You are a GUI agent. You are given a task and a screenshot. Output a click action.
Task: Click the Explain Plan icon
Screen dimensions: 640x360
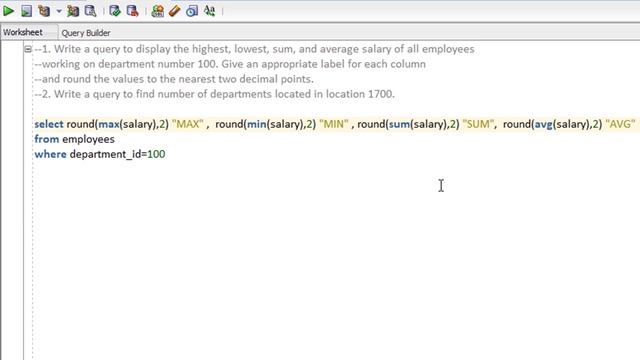pyautogui.click(x=44, y=11)
